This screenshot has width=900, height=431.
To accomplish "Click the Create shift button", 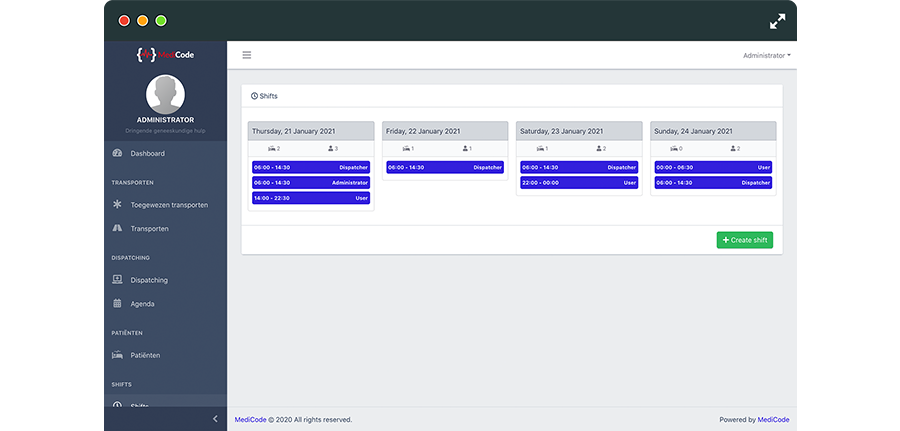I will [x=744, y=240].
